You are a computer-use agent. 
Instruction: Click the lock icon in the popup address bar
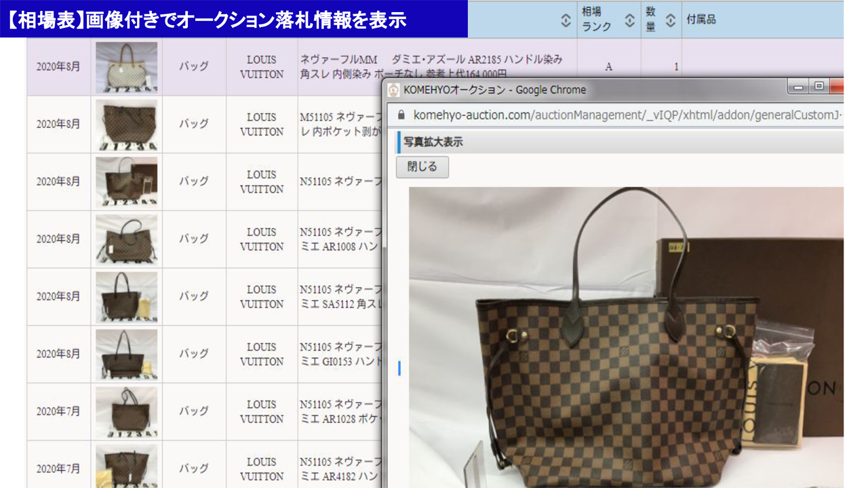[x=401, y=115]
